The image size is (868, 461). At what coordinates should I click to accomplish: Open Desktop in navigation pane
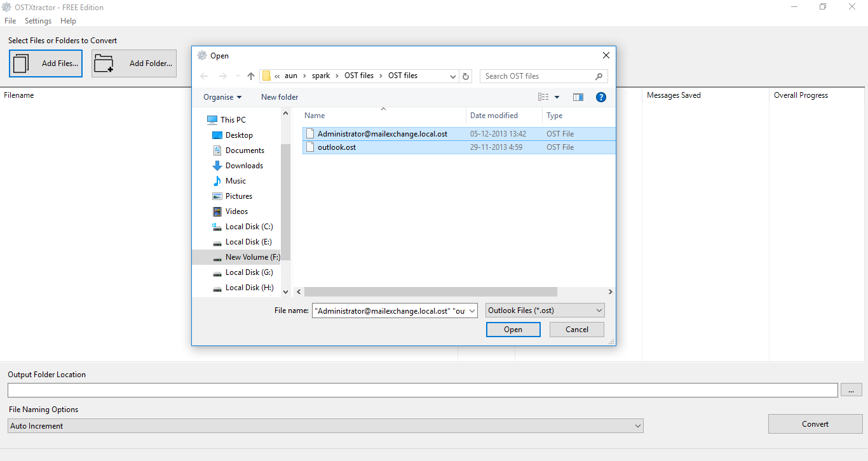[239, 135]
